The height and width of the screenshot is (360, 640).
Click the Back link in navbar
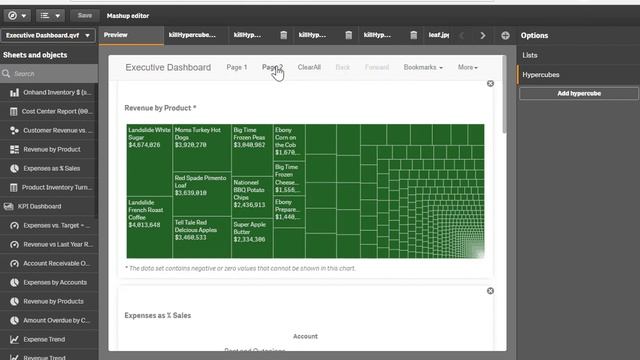(342, 67)
